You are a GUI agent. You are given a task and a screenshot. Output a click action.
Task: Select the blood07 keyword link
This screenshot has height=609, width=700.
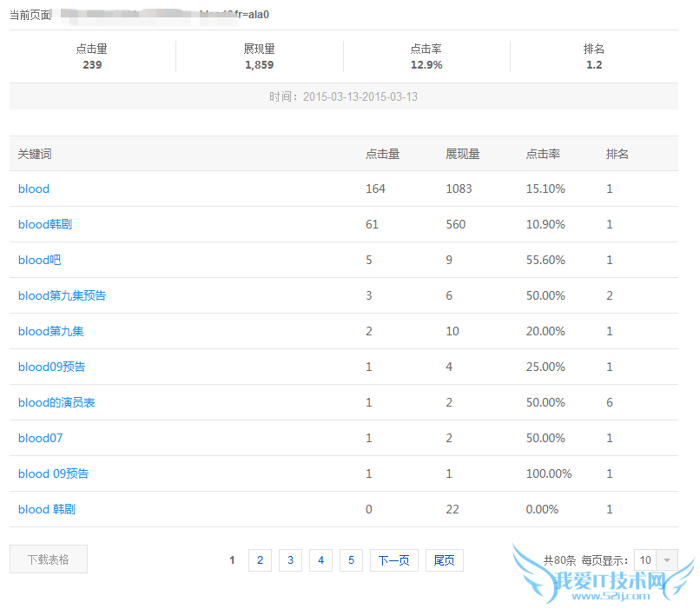tap(41, 438)
